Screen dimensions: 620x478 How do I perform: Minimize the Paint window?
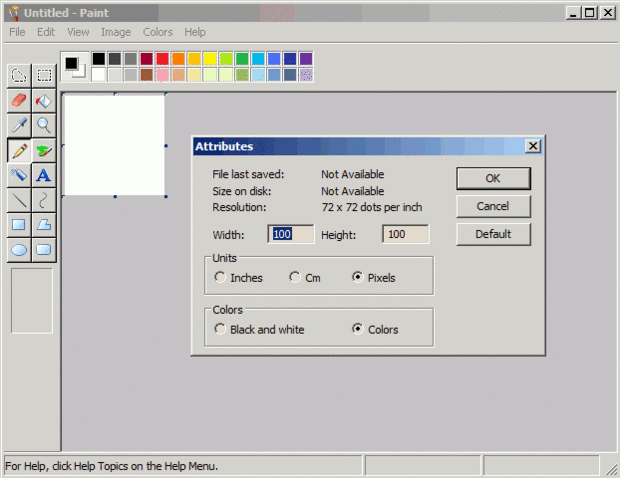point(574,13)
